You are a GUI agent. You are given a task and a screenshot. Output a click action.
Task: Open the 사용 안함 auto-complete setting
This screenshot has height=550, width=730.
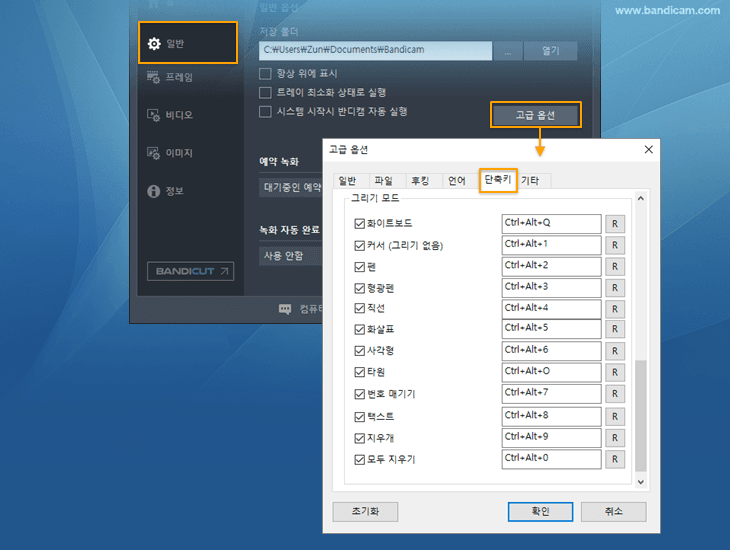coord(291,256)
